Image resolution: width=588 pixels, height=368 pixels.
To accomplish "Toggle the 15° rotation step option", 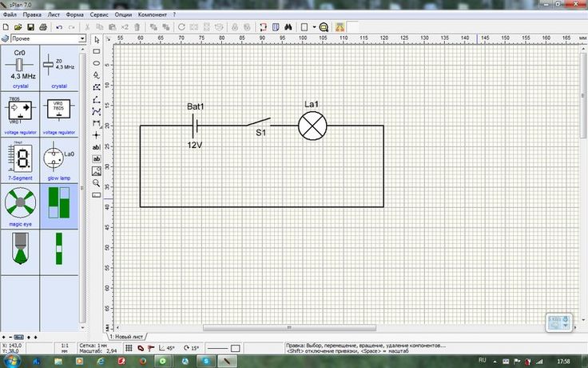I will click(x=191, y=348).
